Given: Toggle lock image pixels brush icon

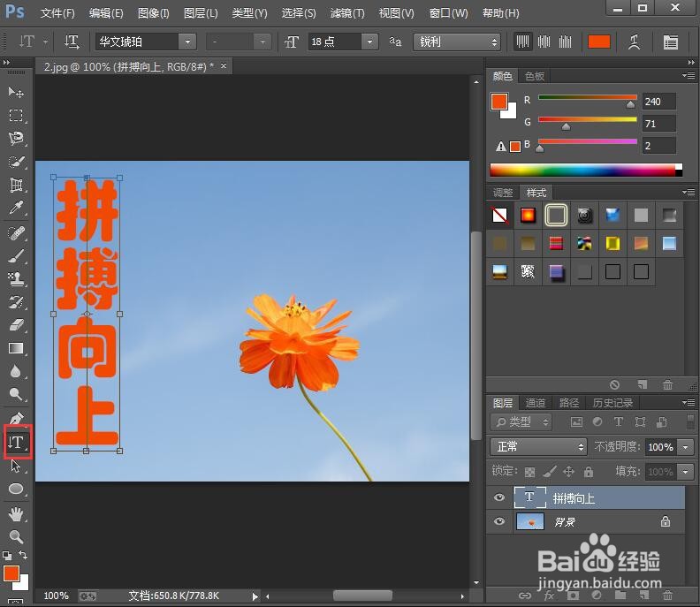Looking at the screenshot, I should tap(550, 471).
